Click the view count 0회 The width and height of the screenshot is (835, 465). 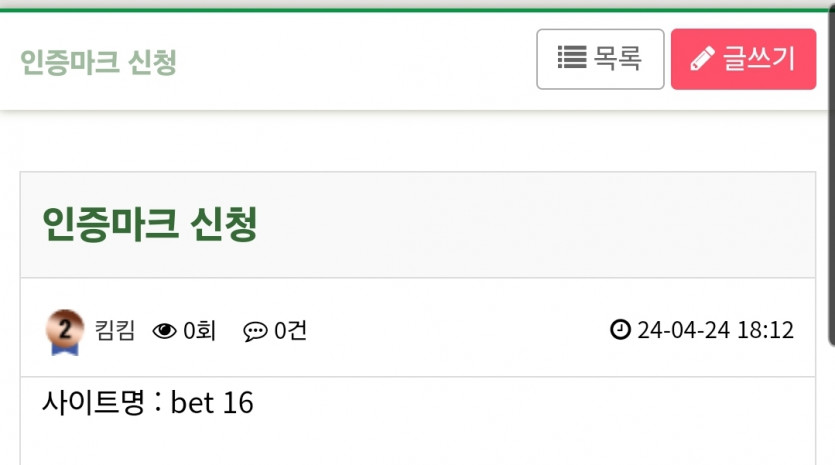199,330
